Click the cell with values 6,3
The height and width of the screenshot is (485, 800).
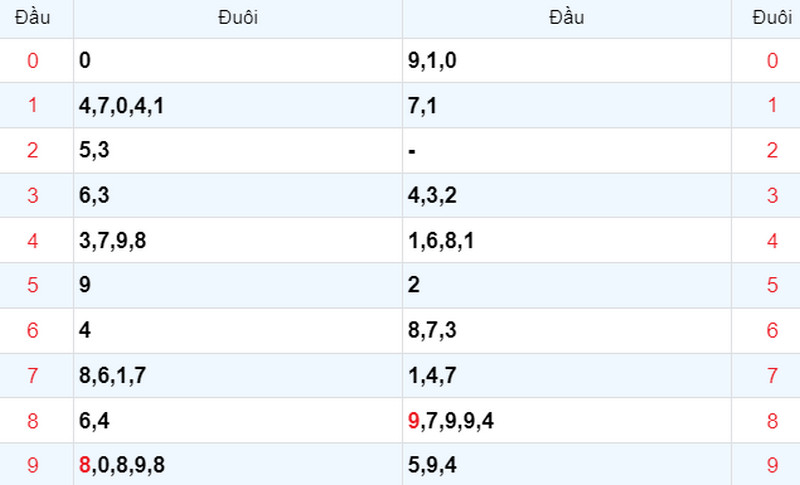238,195
